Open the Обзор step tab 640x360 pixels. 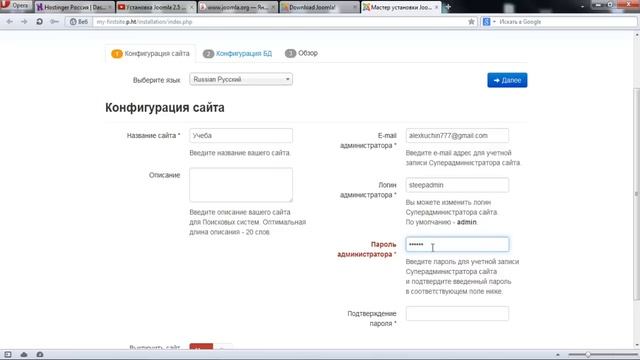point(302,53)
